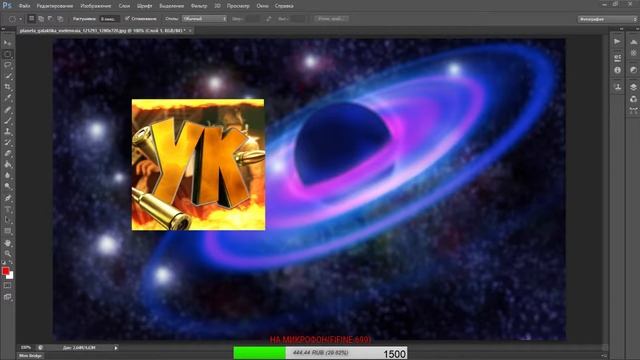Viewport: 640px width, 360px height.
Task: Edit the Растушевка feather value field
Action: (109, 19)
